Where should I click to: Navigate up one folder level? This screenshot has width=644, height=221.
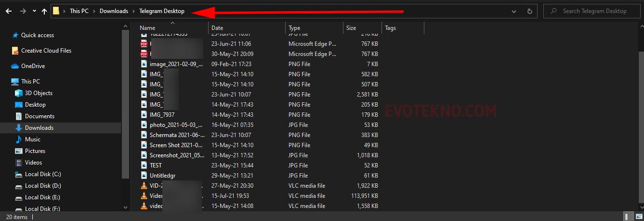point(44,11)
